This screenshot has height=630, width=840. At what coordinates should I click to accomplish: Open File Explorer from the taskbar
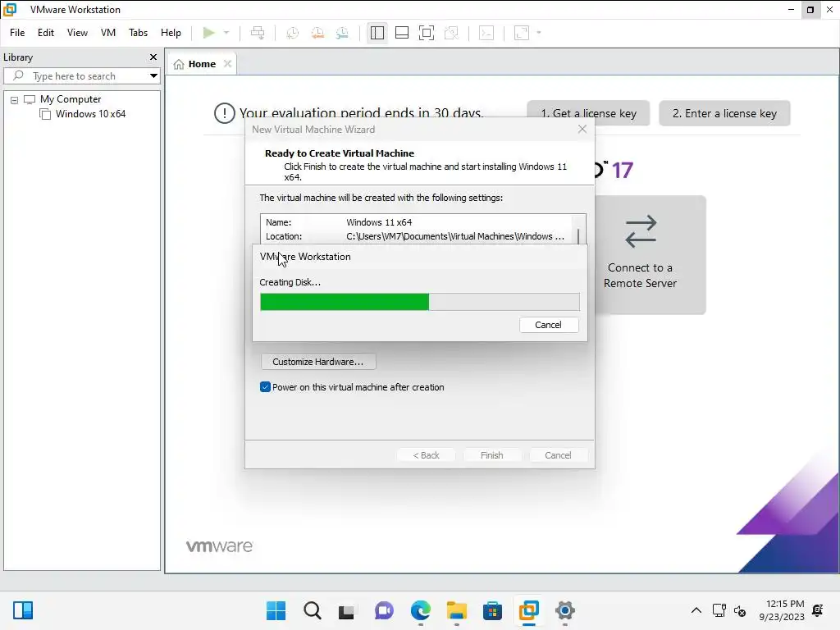456,610
